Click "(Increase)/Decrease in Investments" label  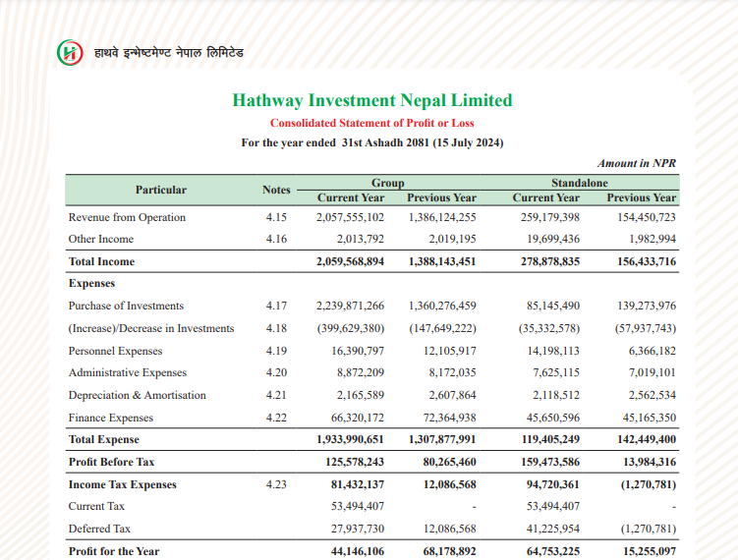151,328
